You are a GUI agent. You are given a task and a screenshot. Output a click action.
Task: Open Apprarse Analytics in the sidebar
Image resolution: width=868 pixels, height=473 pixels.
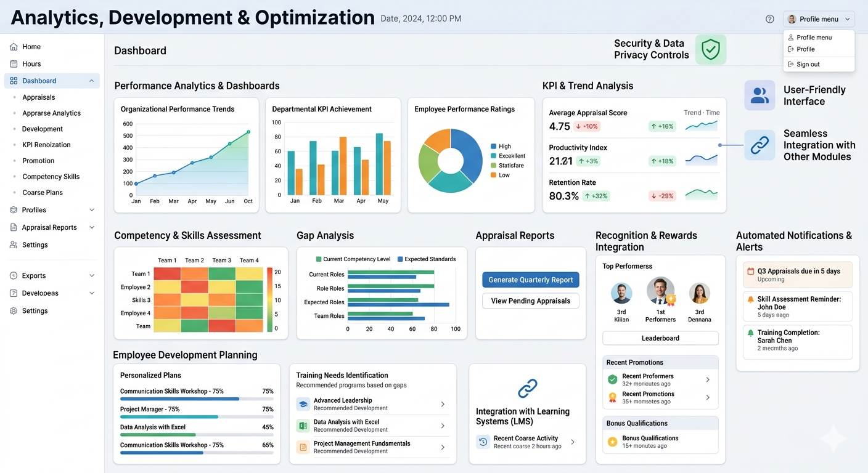[52, 113]
